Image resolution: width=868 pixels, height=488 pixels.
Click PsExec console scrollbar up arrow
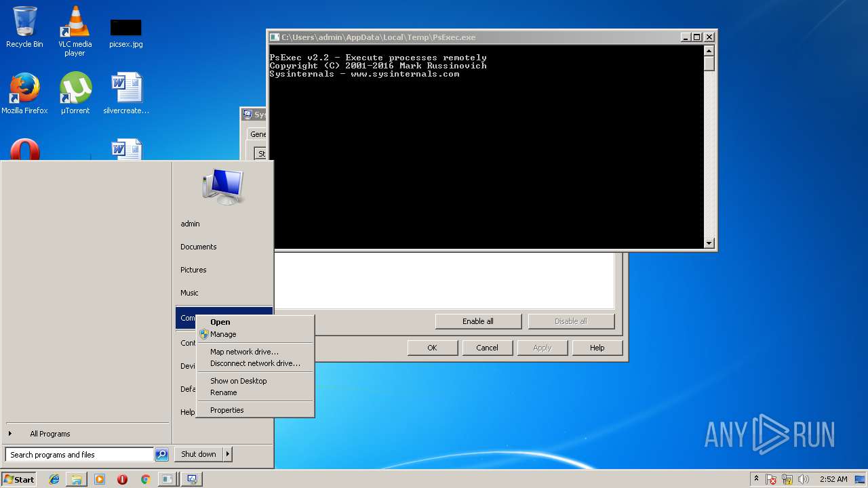click(709, 50)
